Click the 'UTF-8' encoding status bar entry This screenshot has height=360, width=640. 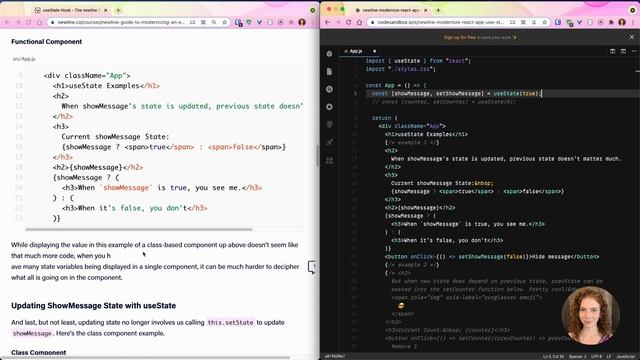(x=596, y=357)
